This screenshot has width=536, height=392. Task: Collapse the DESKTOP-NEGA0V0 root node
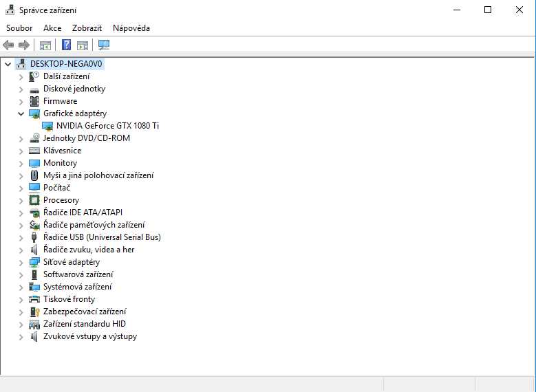point(8,64)
